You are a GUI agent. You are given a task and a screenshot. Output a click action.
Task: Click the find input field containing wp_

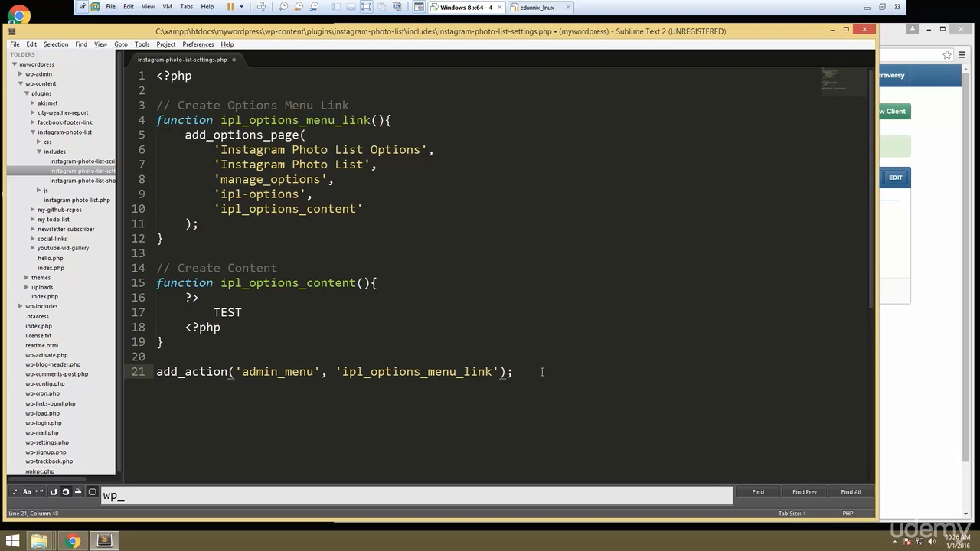coord(416,495)
